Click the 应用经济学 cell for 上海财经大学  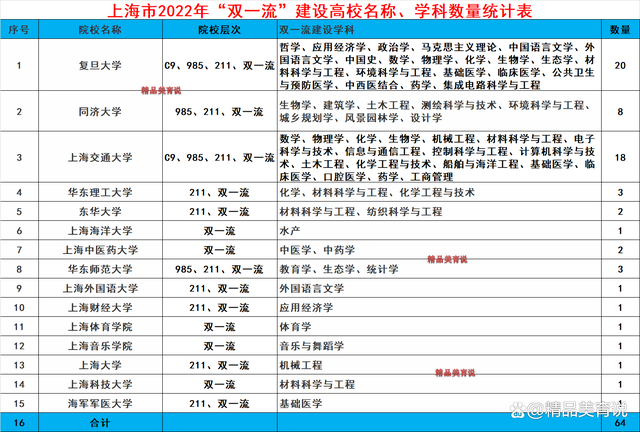tap(439, 307)
